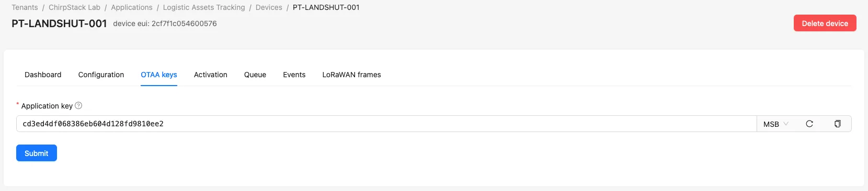The height and width of the screenshot is (191, 868).
Task: Go to the Activation tab
Action: pyautogui.click(x=211, y=75)
